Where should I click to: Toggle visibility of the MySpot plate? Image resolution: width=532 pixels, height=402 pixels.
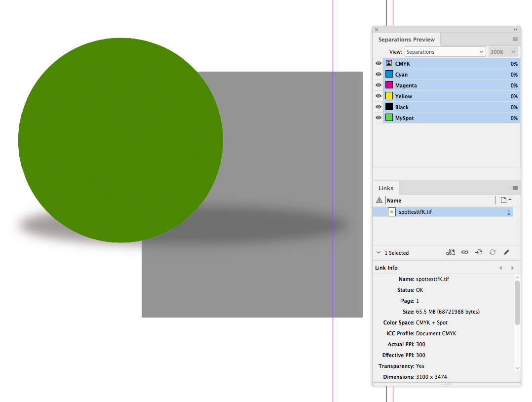pos(378,118)
